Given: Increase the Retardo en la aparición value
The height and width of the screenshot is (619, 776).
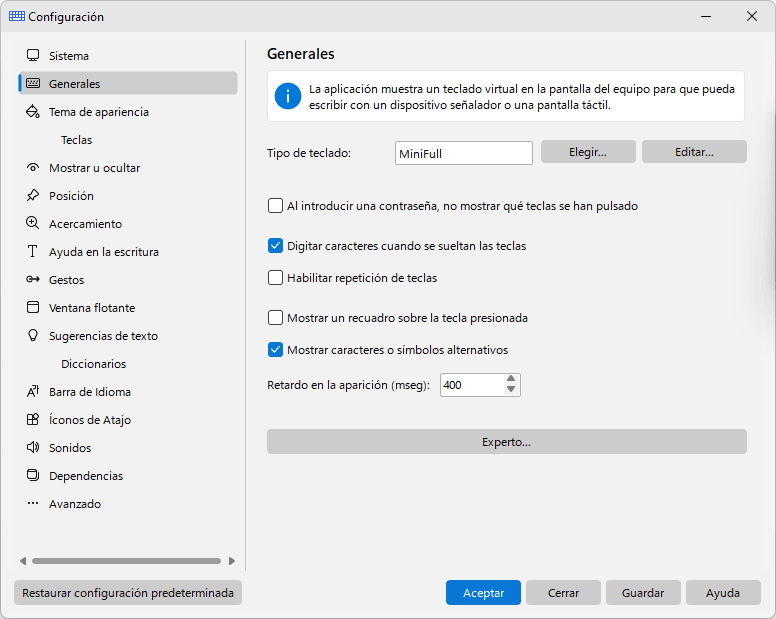Looking at the screenshot, I should (511, 379).
